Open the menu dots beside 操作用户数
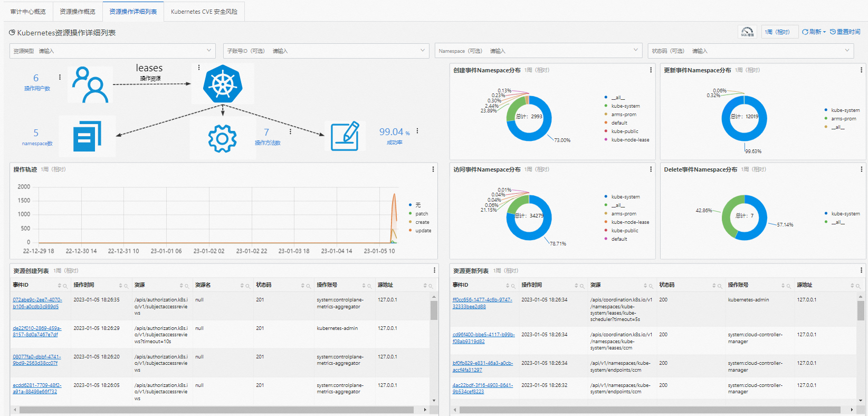 (x=60, y=77)
